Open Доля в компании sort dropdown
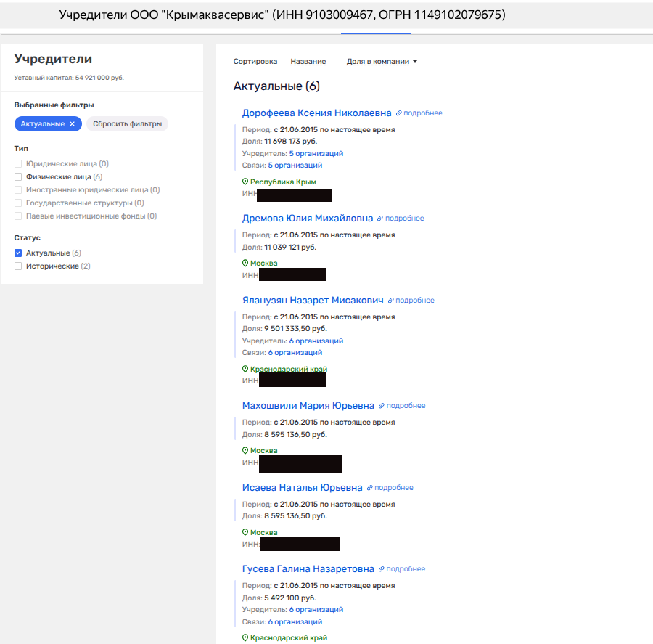 (382, 62)
